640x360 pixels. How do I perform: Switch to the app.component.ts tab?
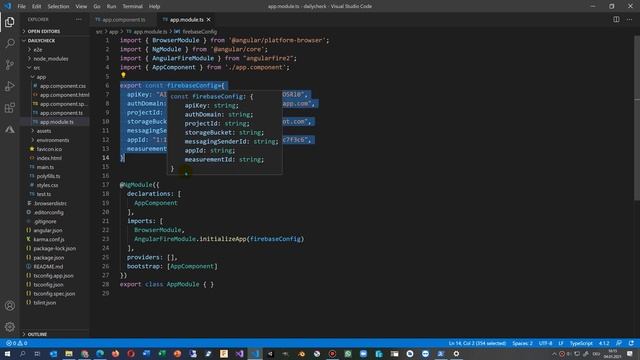click(x=123, y=20)
